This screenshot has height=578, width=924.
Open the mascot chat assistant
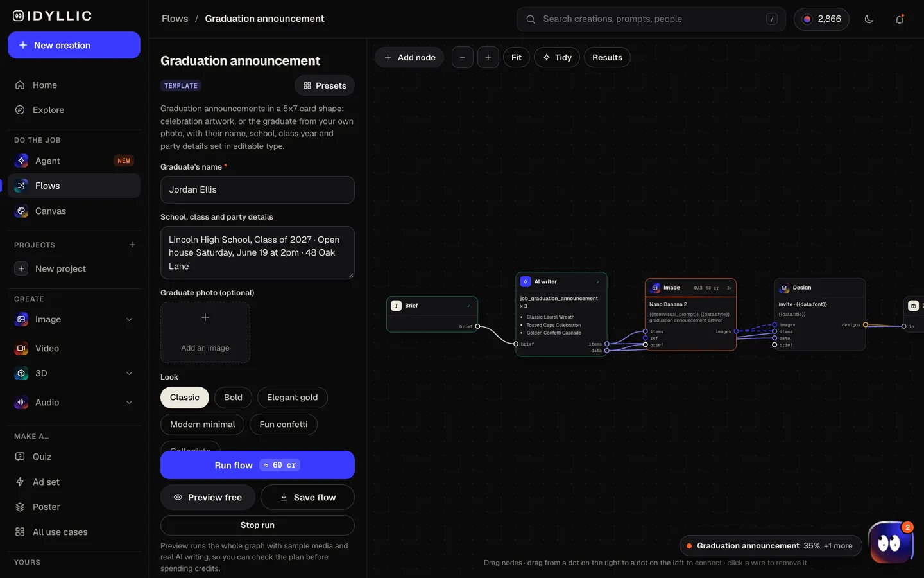890,543
